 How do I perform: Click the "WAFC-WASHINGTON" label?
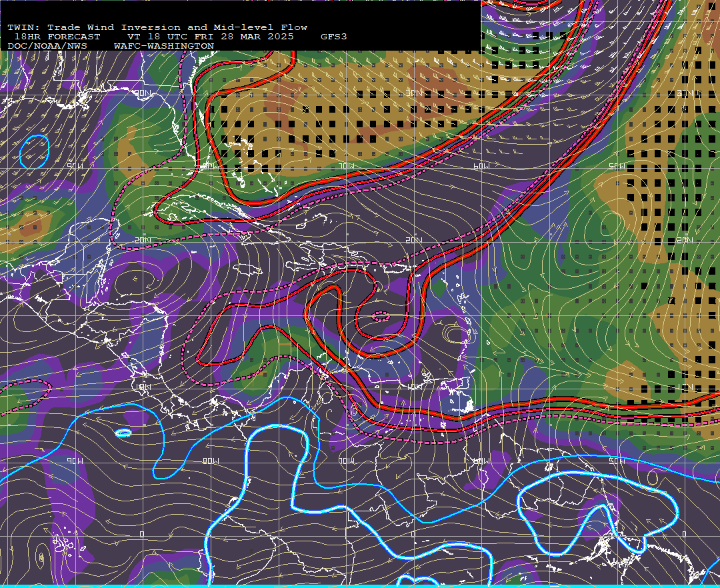pyautogui.click(x=164, y=47)
